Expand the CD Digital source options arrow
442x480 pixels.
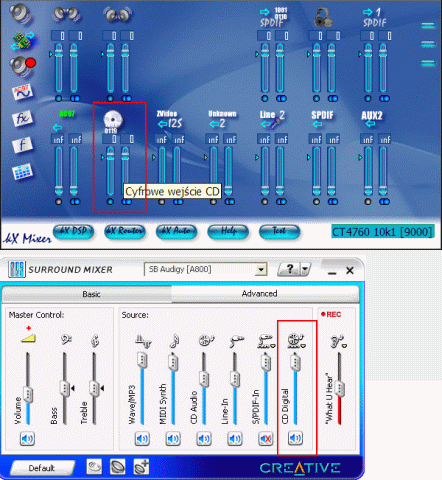coord(304,346)
